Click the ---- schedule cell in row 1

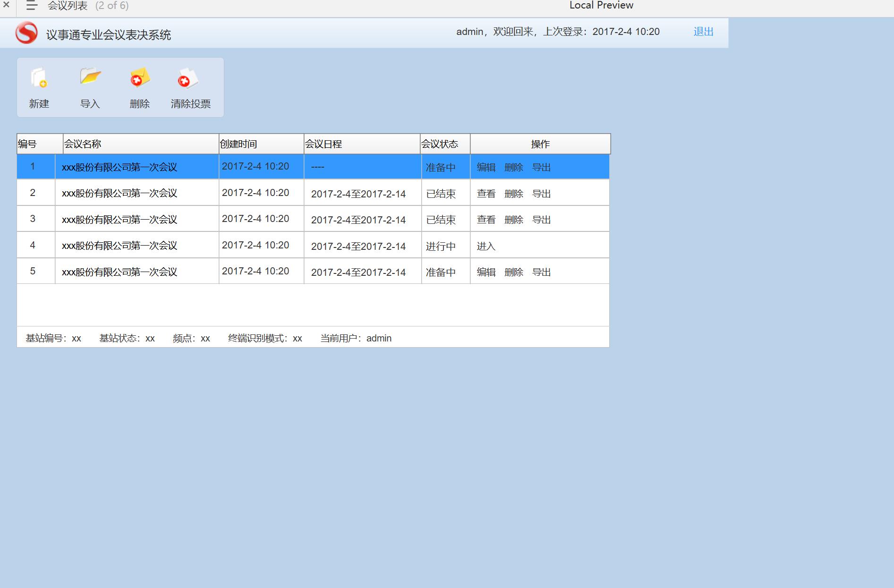[x=363, y=166]
